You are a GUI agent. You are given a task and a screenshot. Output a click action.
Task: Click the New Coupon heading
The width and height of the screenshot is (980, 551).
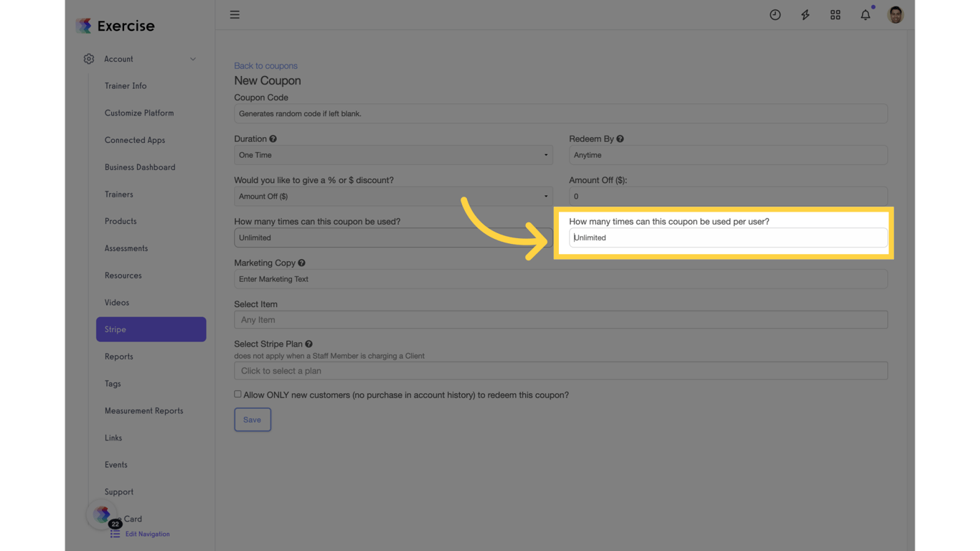point(268,80)
